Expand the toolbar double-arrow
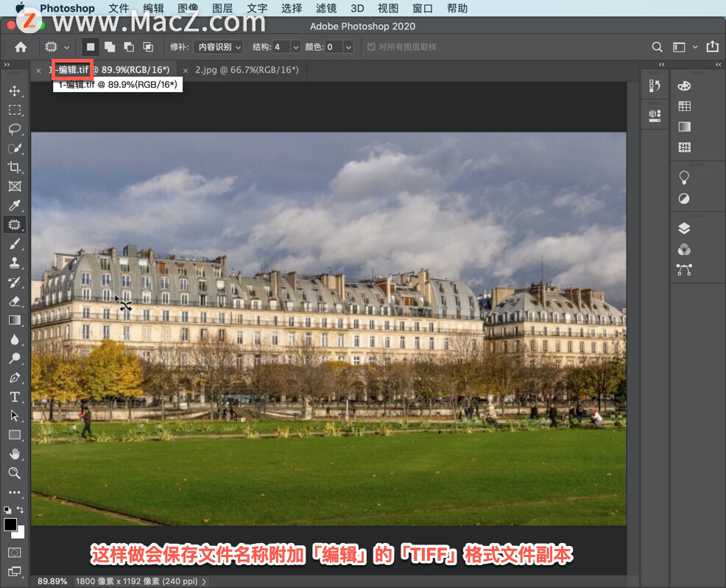The height and width of the screenshot is (588, 726). [x=7, y=64]
